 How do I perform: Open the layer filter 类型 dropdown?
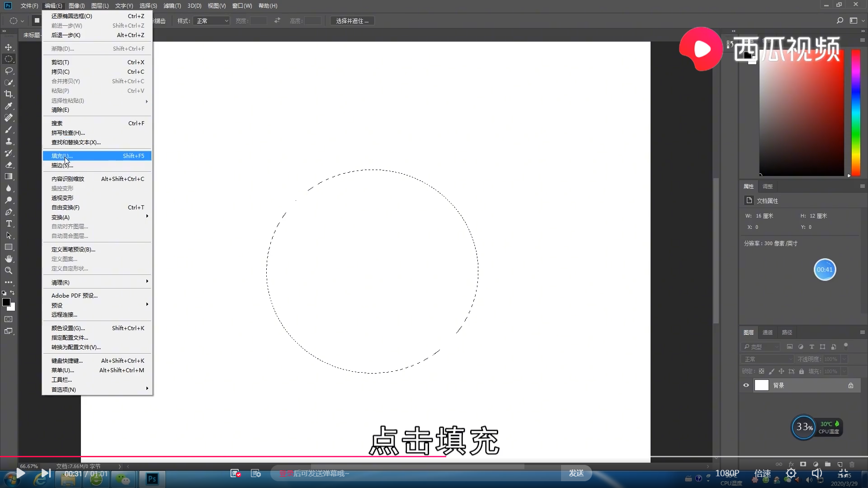763,346
